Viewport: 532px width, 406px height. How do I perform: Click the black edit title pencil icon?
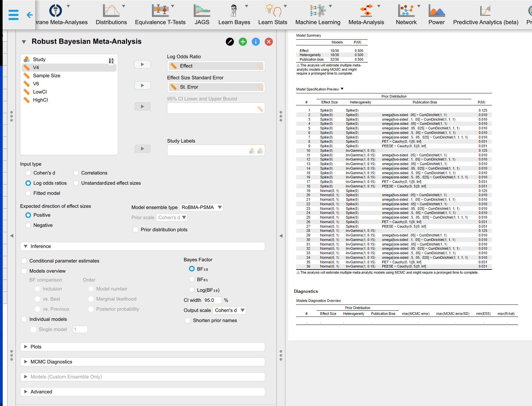[230, 42]
